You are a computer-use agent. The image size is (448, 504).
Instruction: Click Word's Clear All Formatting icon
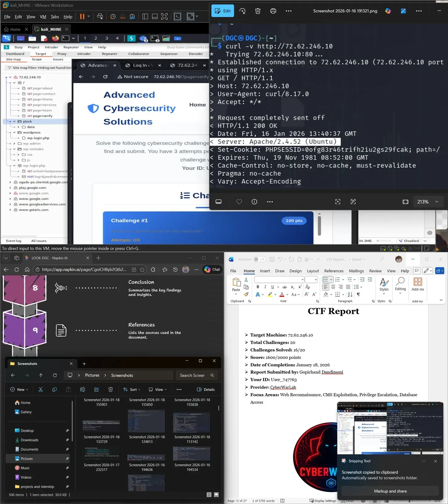click(x=307, y=287)
